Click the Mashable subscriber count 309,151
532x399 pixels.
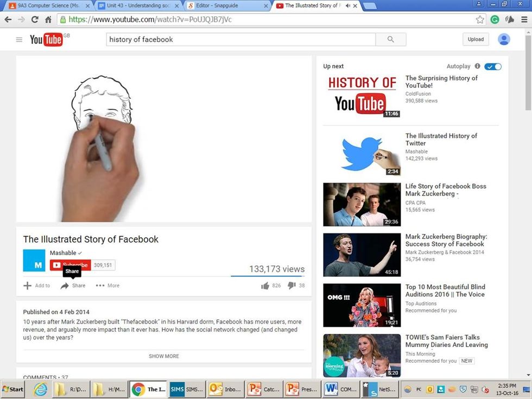(x=103, y=265)
